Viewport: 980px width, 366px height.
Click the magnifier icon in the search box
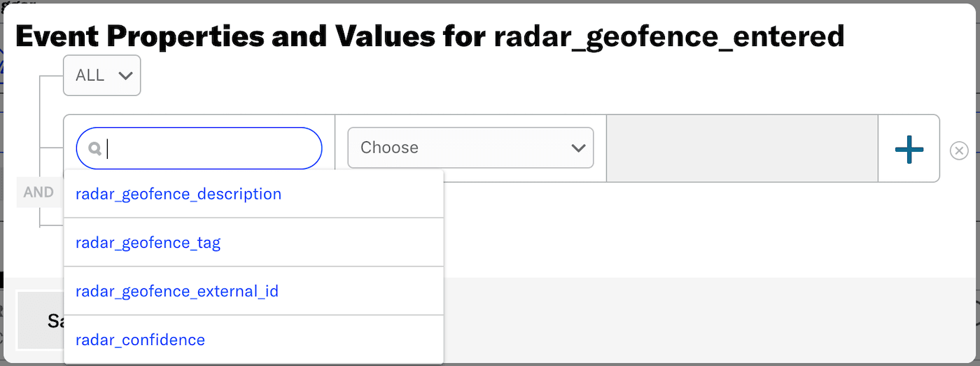tap(95, 148)
